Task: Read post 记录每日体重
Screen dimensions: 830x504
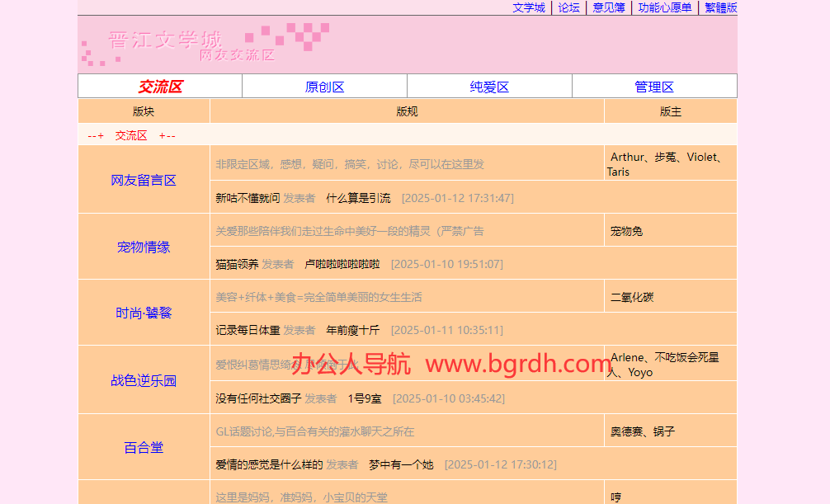Action: point(248,330)
